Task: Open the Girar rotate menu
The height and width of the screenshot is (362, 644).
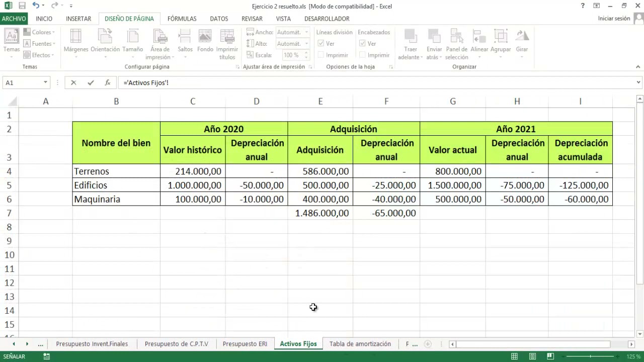Action: coord(522,43)
